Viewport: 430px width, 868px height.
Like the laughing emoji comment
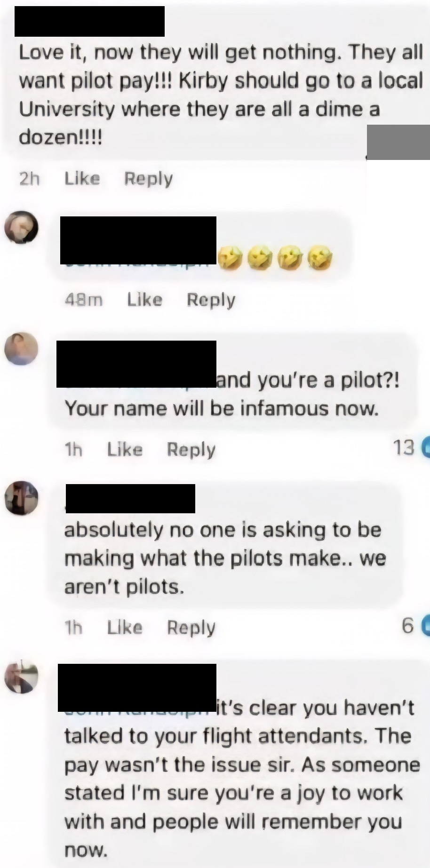(145, 299)
